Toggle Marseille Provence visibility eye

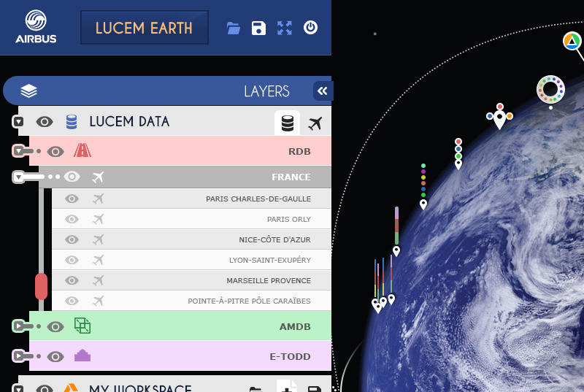(x=72, y=280)
